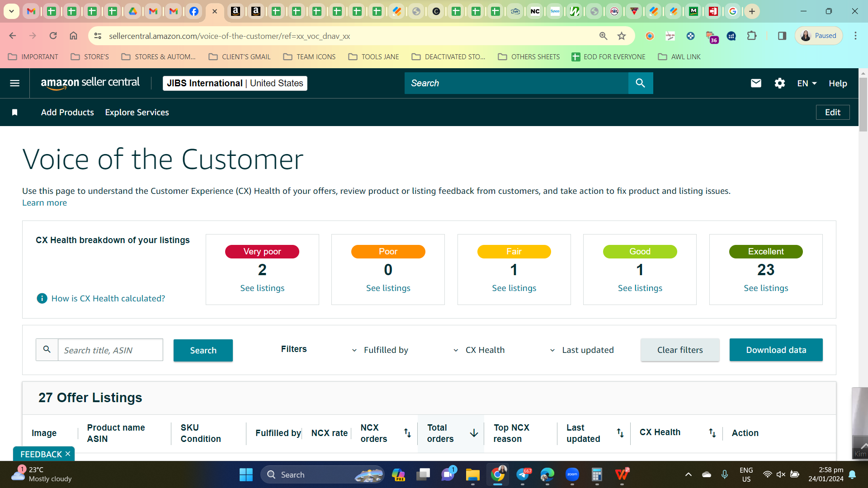Open the IMPORTANT bookmarks folder
The width and height of the screenshot is (868, 488).
coord(33,57)
